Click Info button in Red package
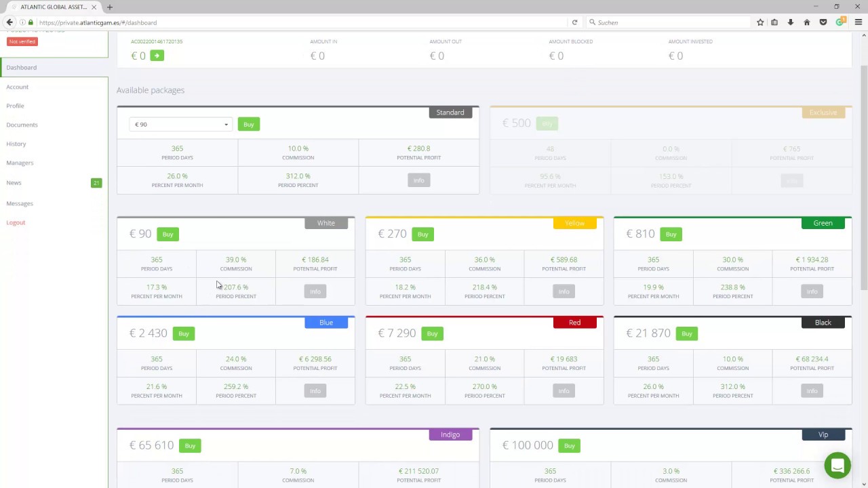The height and width of the screenshot is (488, 868). [564, 390]
